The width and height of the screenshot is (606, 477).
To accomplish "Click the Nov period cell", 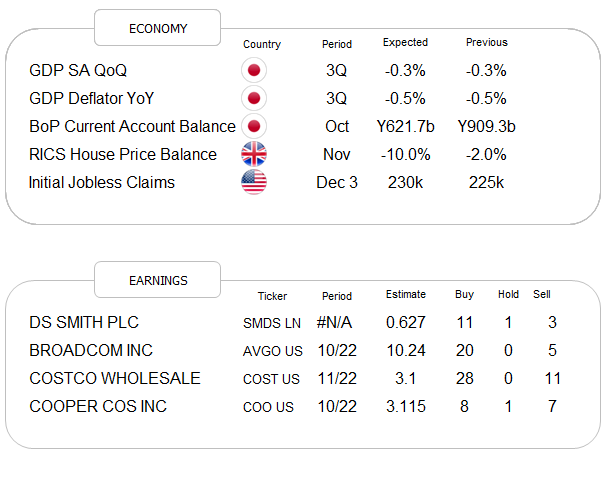I will click(337, 155).
